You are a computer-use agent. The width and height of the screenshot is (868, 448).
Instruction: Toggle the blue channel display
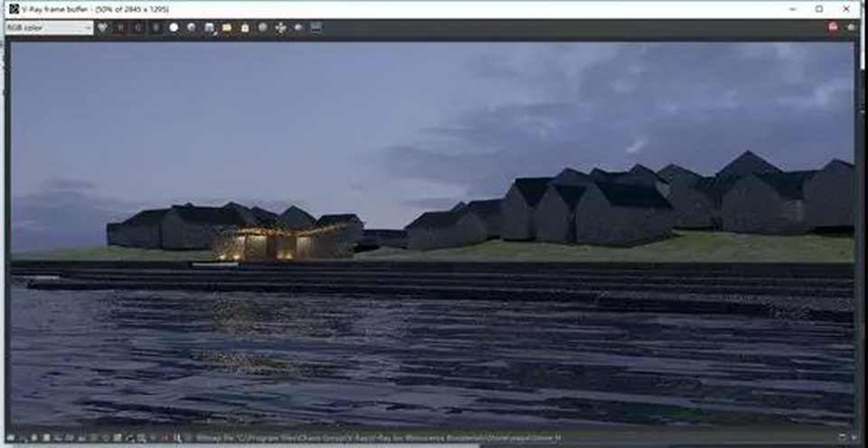coord(156,27)
